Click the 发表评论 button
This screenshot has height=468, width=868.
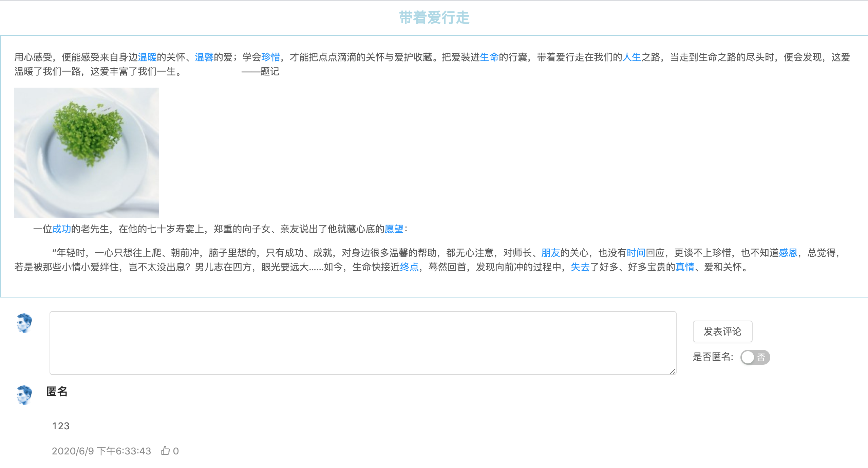pyautogui.click(x=722, y=331)
